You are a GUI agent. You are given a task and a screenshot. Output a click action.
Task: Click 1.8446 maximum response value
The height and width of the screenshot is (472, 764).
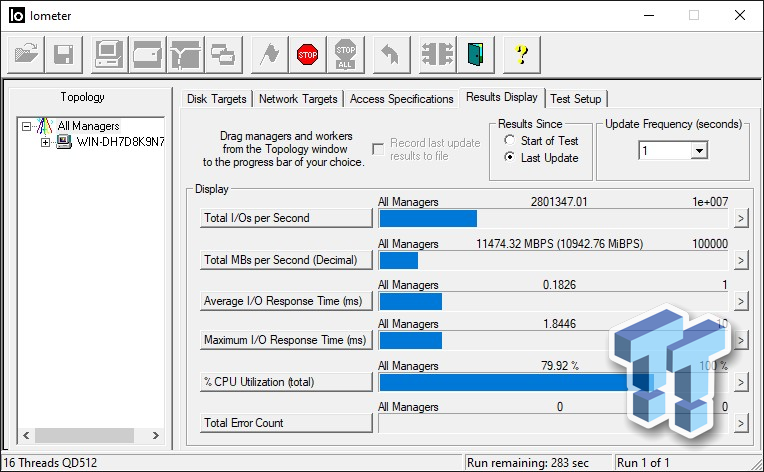[x=559, y=323]
